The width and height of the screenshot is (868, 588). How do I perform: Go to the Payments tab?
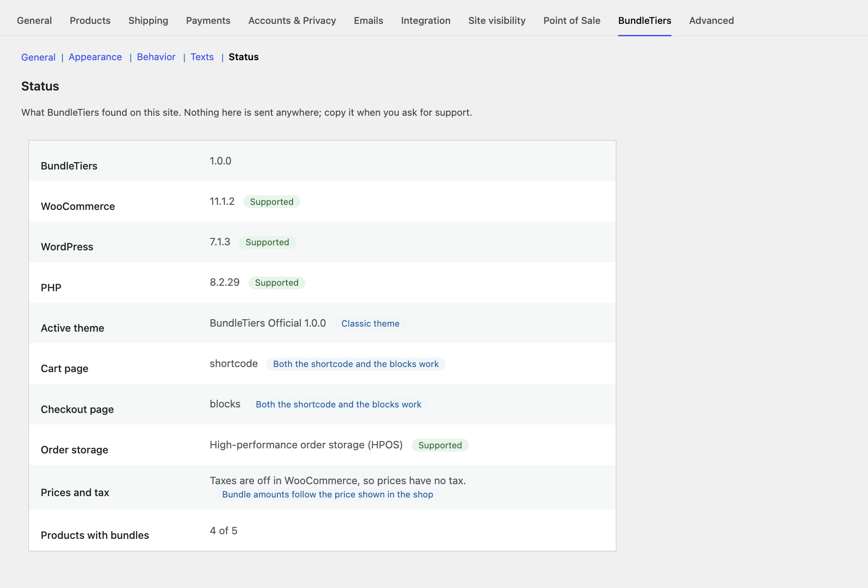208,21
